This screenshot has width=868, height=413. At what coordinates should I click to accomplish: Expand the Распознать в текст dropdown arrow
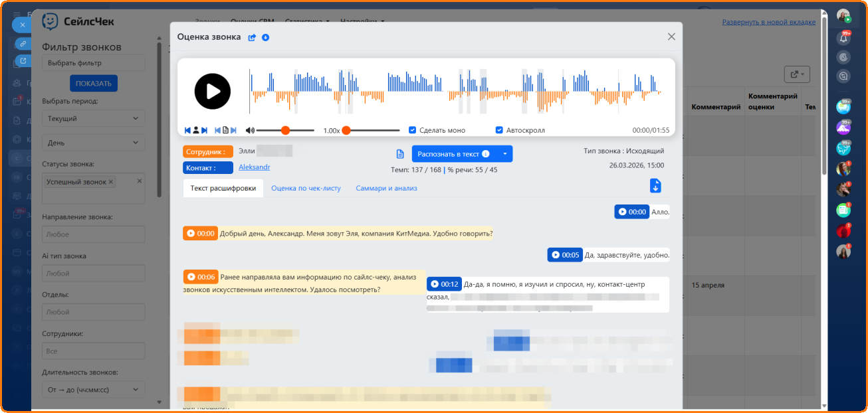coord(504,154)
